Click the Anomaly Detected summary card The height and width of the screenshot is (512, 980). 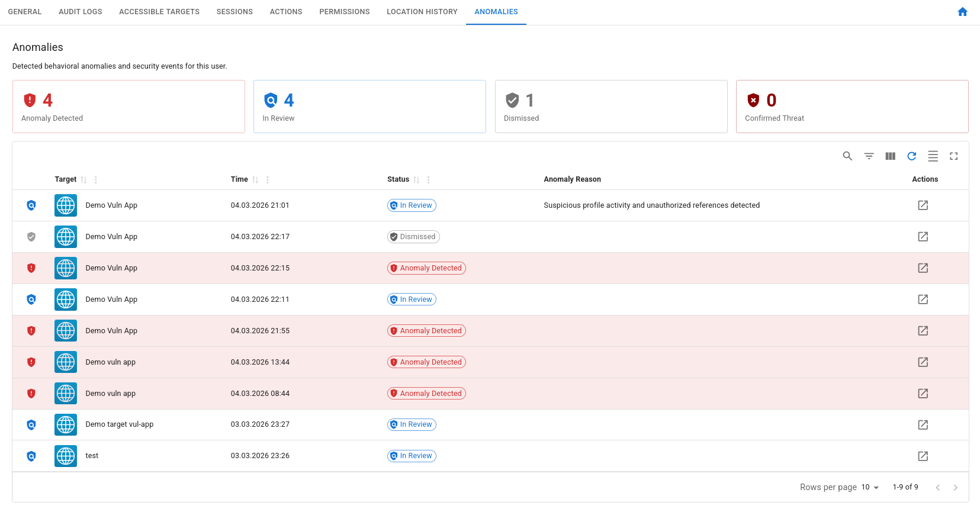pyautogui.click(x=128, y=107)
